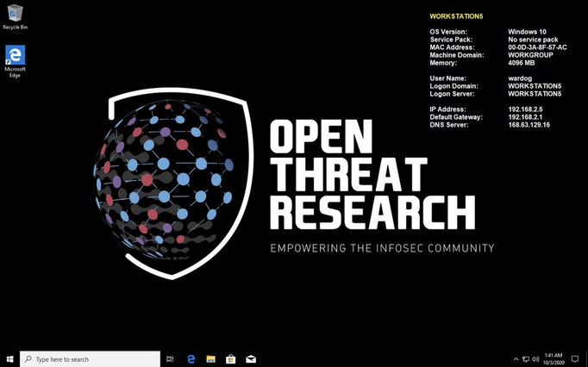The height and width of the screenshot is (367, 588).
Task: Open the volume control tray icon
Action: 535,359
